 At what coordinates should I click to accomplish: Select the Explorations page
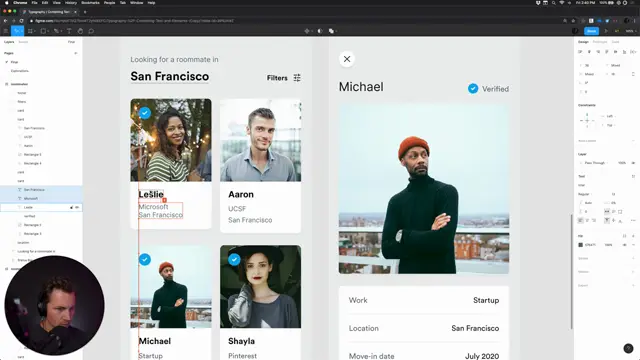[x=20, y=71]
